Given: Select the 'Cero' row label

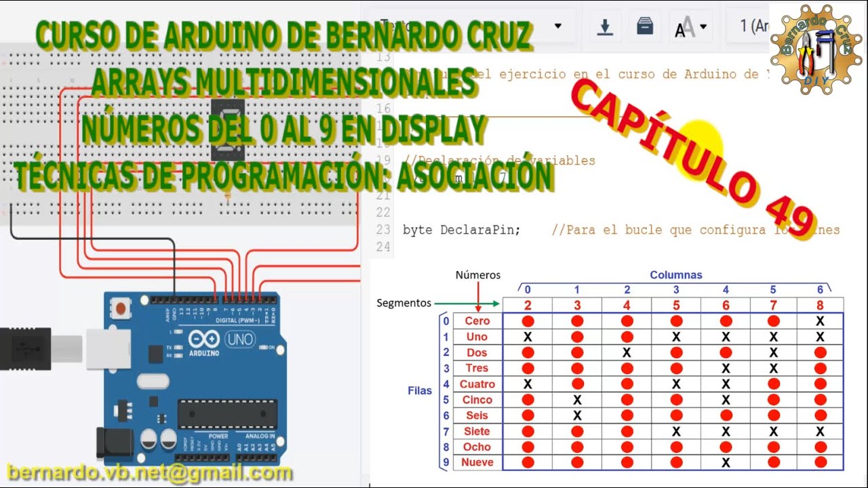Looking at the screenshot, I should click(477, 321).
